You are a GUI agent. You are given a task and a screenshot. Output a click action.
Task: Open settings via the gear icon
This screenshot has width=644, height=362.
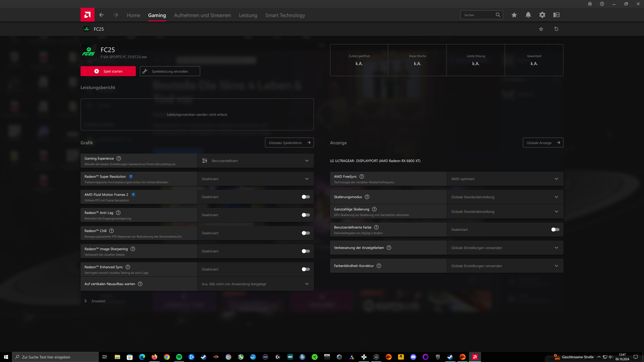coord(542,15)
